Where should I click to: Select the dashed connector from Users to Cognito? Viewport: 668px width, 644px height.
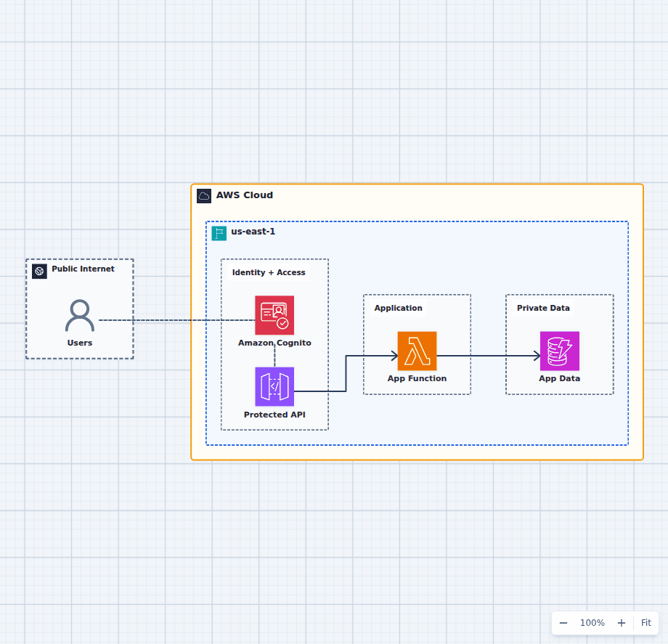pos(176,320)
